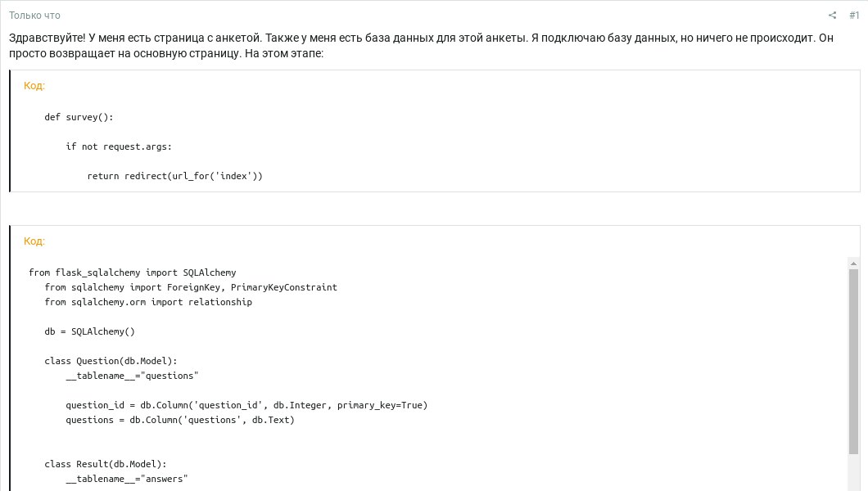Click the '__tablename__="questions"' line
This screenshot has width=868, height=491.
[132, 376]
